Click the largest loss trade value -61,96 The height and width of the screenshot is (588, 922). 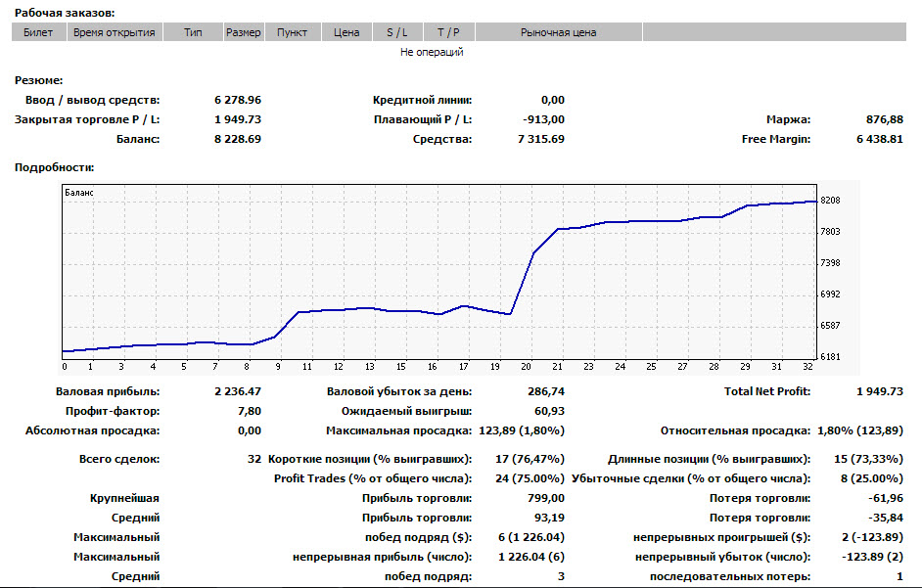pos(886,498)
